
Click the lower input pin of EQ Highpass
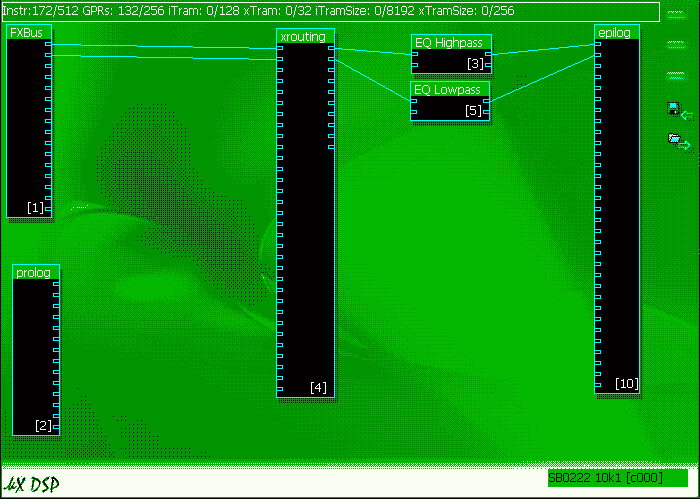click(414, 65)
